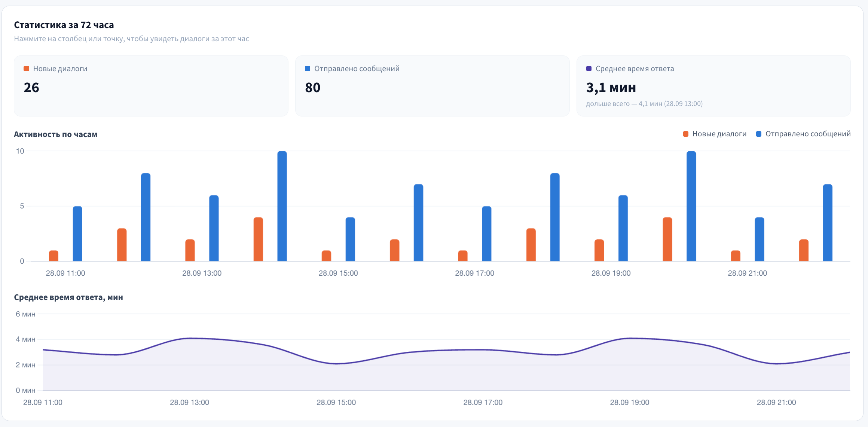
Task: Click blue legend square in 'Активность по часам'
Action: tap(759, 134)
